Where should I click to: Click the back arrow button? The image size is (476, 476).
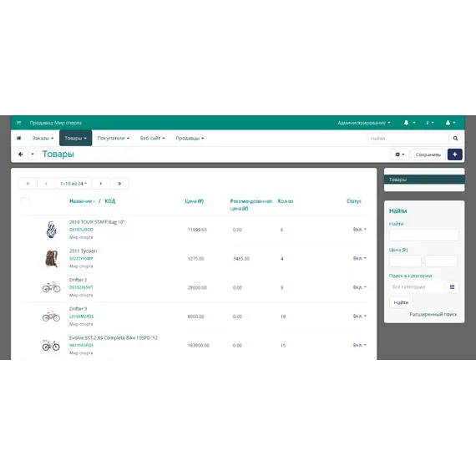coord(21,154)
